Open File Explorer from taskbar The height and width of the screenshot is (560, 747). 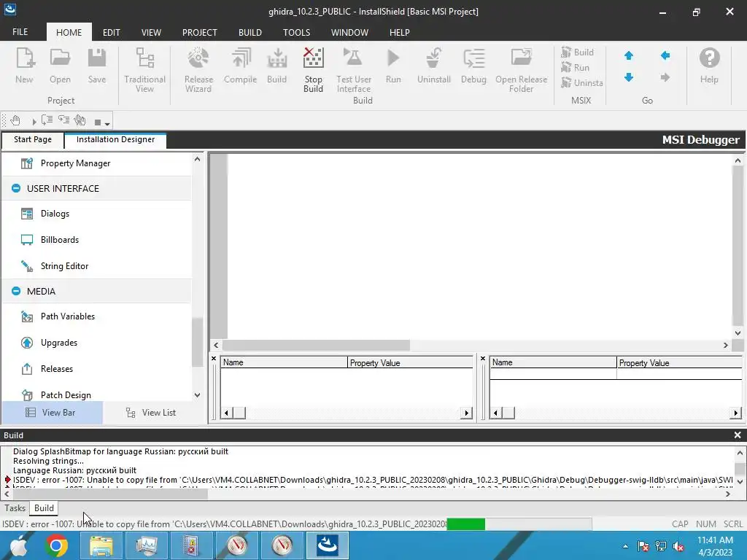(101, 545)
